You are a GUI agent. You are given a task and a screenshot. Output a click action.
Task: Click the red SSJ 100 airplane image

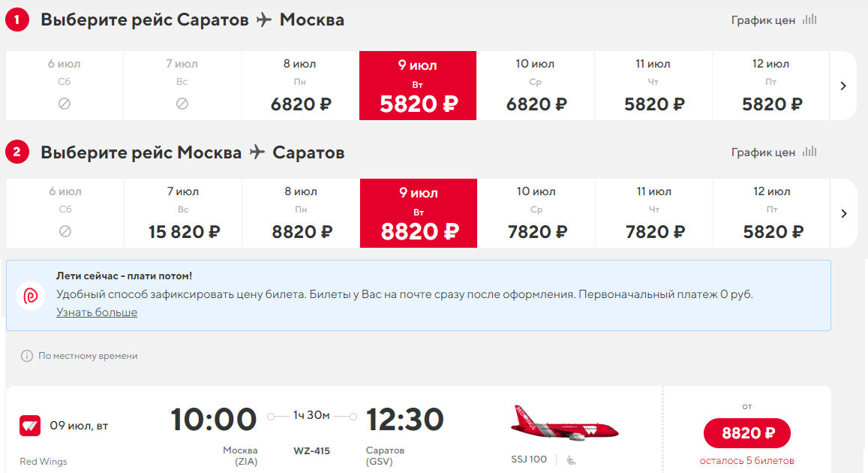(564, 423)
